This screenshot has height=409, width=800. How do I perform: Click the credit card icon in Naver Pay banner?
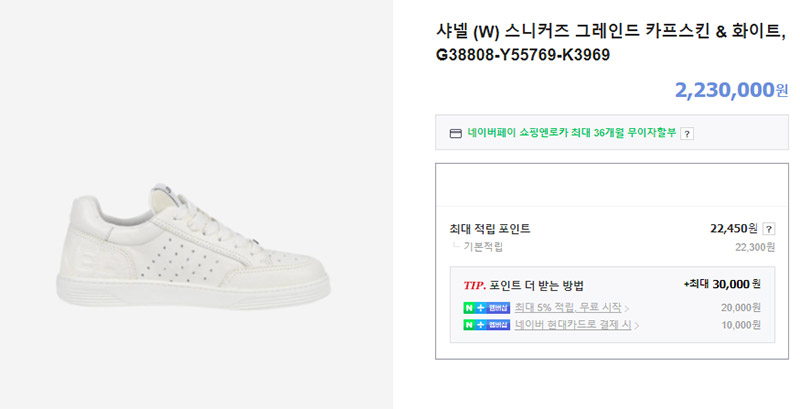(455, 134)
